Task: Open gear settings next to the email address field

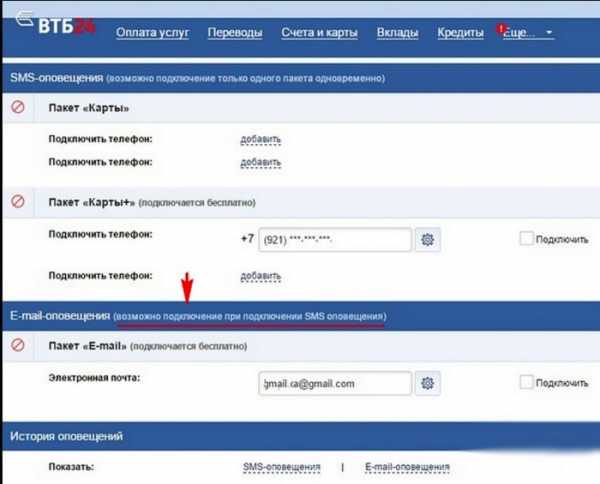Action: tap(427, 383)
